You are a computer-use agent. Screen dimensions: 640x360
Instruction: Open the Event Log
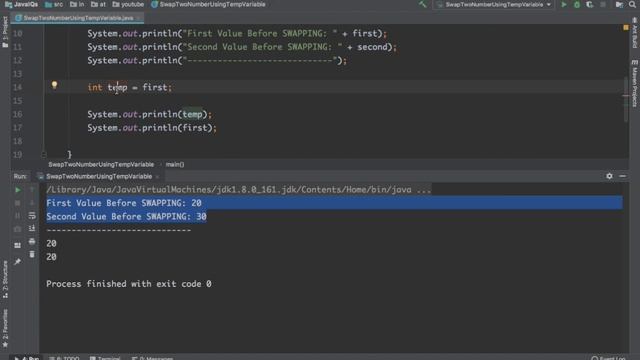point(609,358)
